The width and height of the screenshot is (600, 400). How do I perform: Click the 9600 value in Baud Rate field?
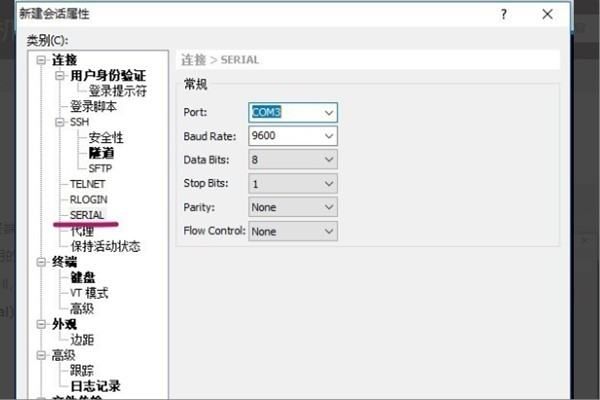pyautogui.click(x=263, y=136)
